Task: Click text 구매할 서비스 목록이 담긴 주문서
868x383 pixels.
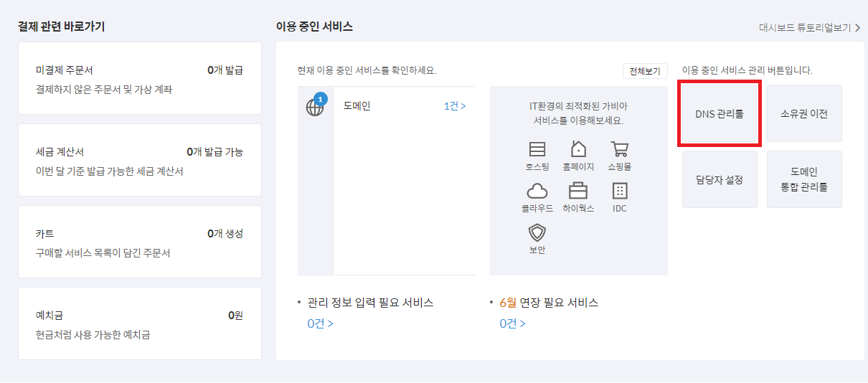Action: click(103, 253)
